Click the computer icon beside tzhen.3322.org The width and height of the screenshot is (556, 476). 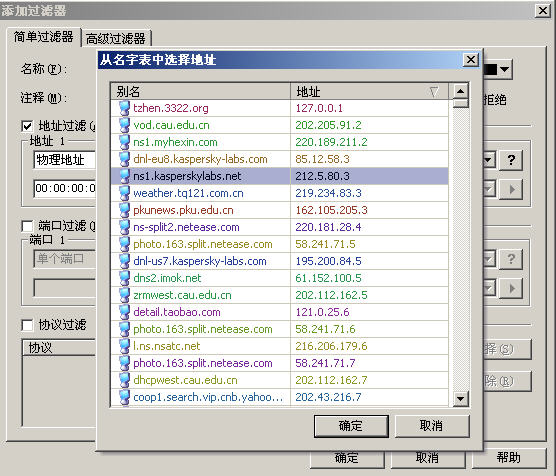(x=124, y=108)
